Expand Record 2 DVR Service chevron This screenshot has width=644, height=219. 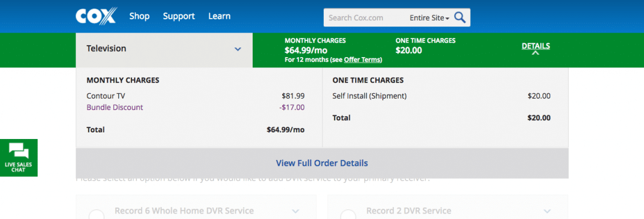(547, 211)
